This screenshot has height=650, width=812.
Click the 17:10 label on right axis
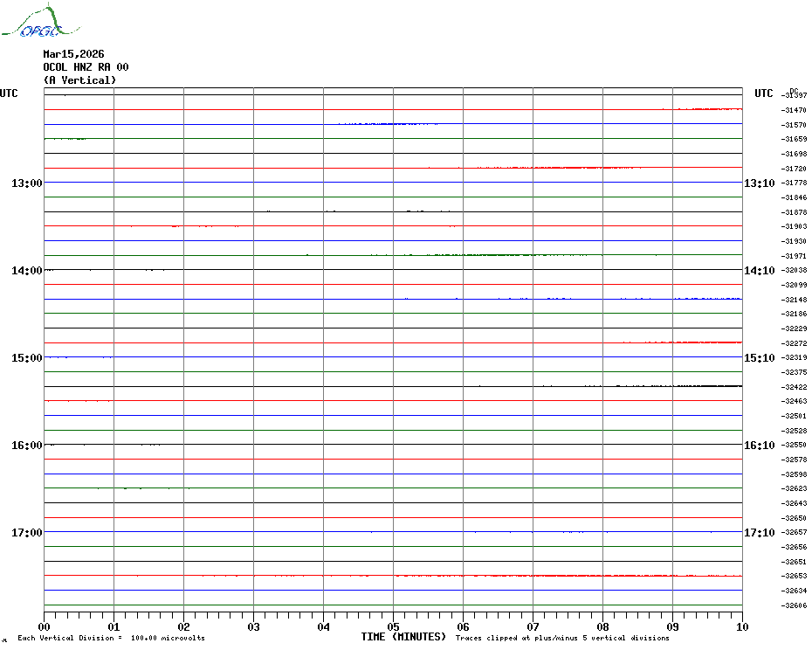point(759,533)
